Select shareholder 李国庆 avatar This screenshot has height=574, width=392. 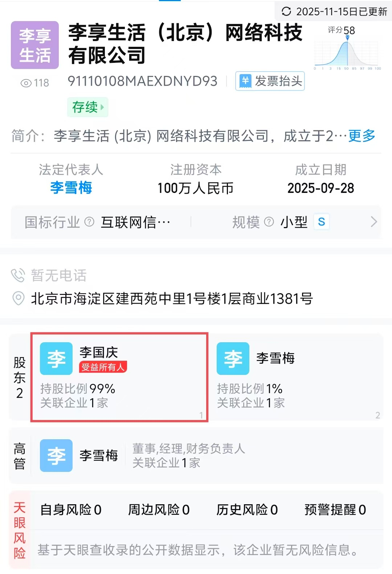tap(56, 359)
